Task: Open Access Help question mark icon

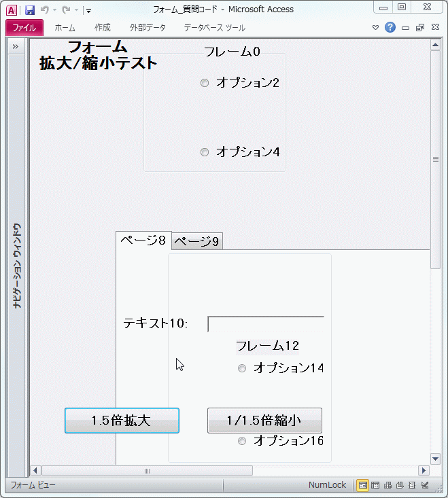Action: [x=390, y=27]
